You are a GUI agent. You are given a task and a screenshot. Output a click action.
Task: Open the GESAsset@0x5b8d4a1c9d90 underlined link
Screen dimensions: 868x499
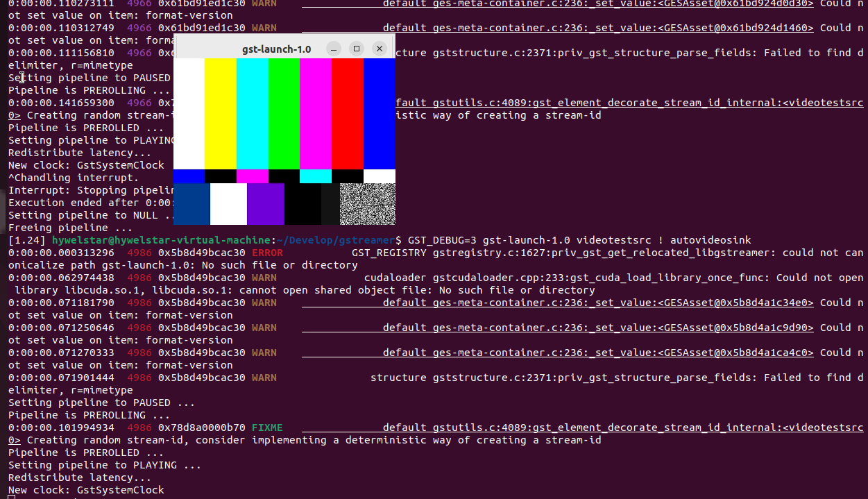[735, 328]
